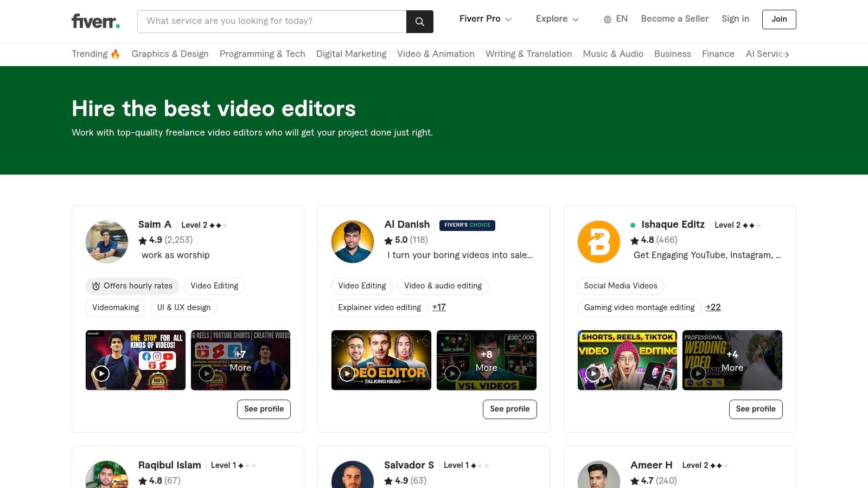The image size is (868, 488).
Task: Open the Fiverr Pro dropdown
Action: pos(486,19)
